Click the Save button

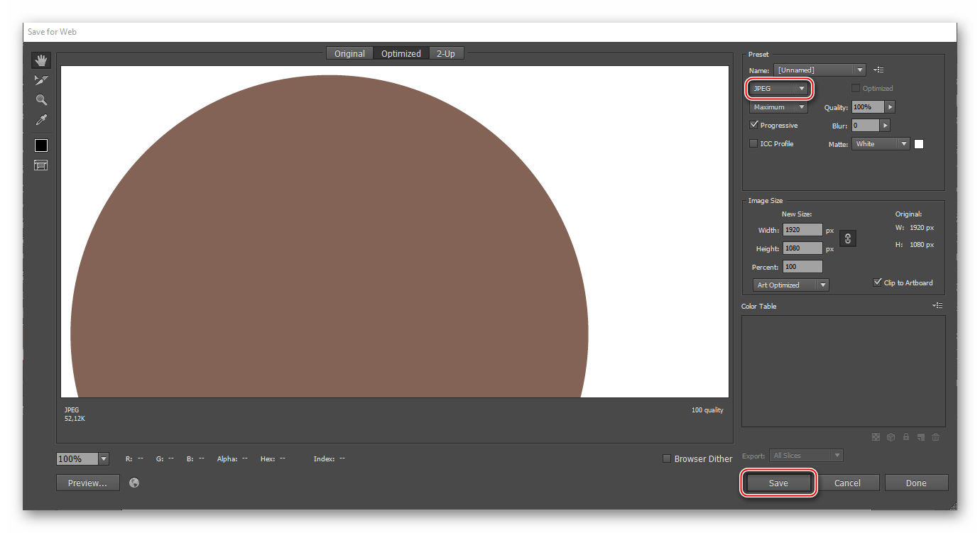[778, 483]
